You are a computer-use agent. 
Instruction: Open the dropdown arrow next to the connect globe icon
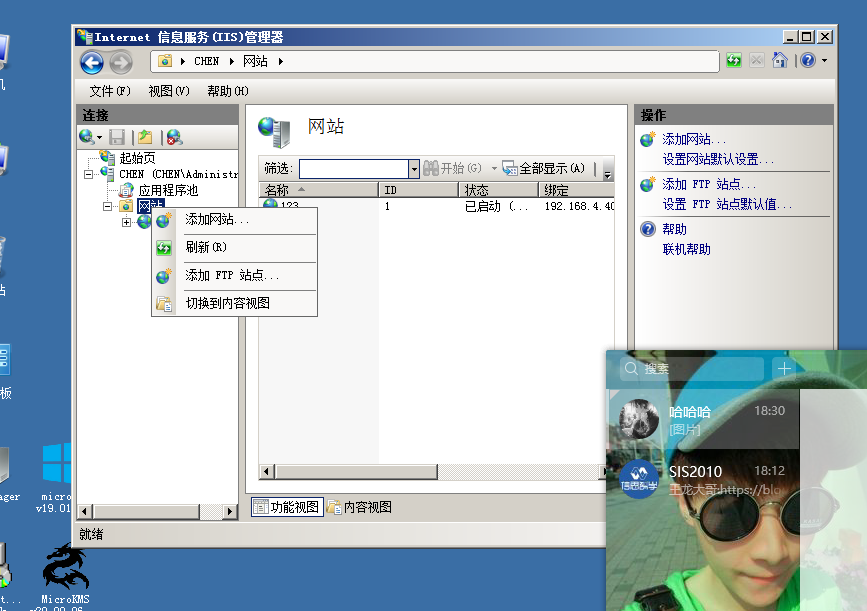coord(100,137)
